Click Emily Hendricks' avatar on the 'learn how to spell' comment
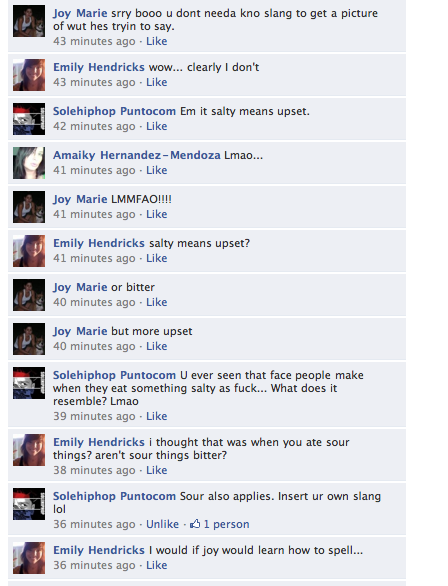 pyautogui.click(x=29, y=558)
